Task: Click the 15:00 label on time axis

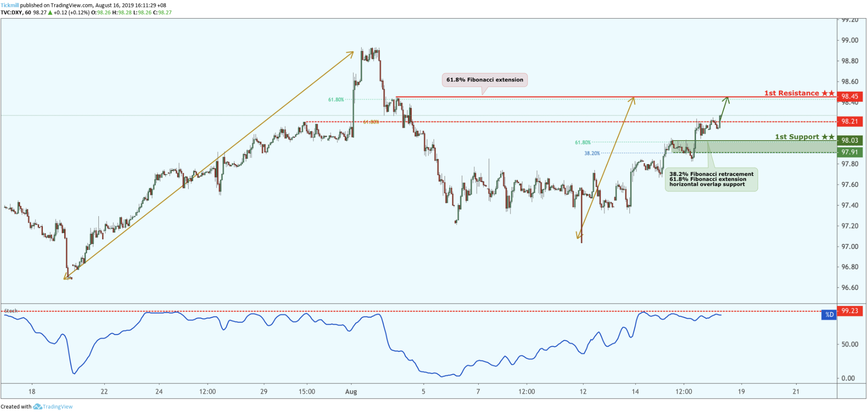Action: (x=307, y=392)
